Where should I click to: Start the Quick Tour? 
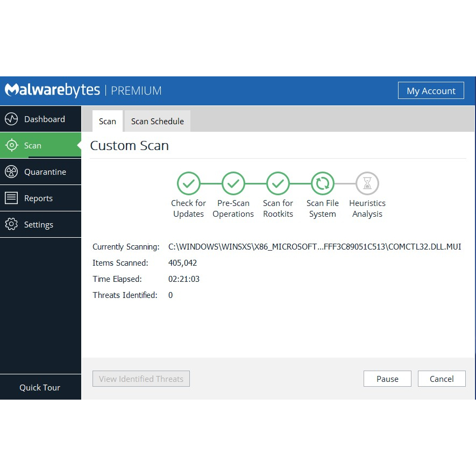click(x=40, y=387)
